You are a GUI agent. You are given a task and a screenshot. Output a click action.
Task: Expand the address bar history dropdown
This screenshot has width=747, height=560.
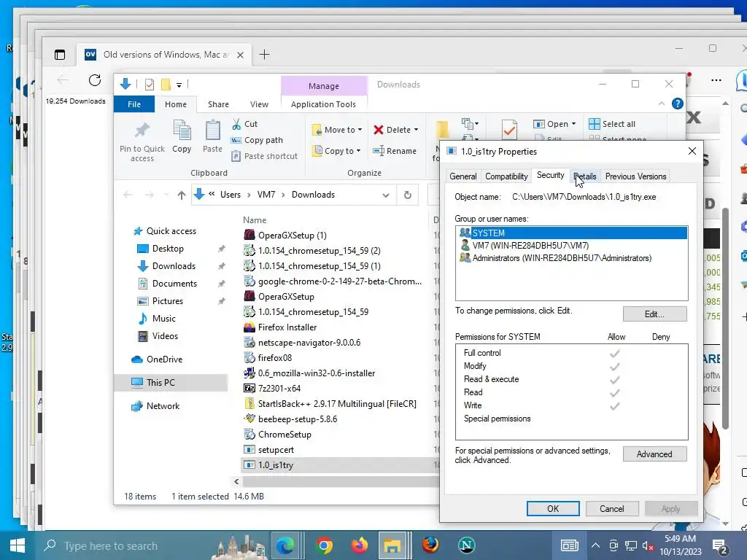click(386, 195)
